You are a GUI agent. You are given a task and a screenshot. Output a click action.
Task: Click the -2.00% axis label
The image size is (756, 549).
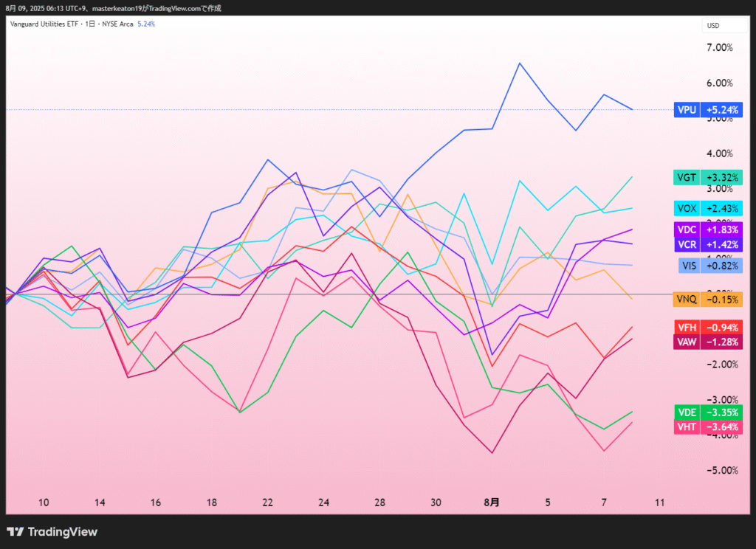pyautogui.click(x=722, y=365)
